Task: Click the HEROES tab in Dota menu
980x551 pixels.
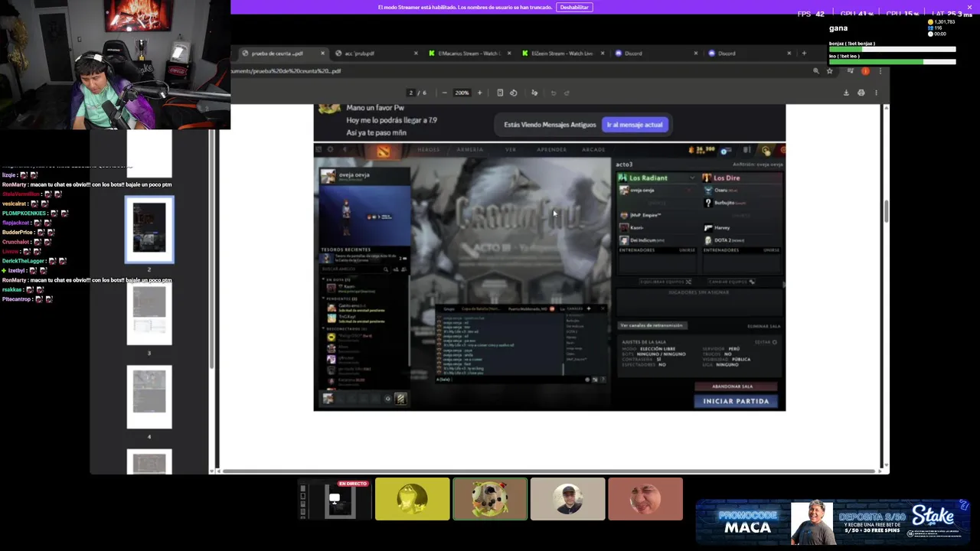Action: (x=428, y=150)
